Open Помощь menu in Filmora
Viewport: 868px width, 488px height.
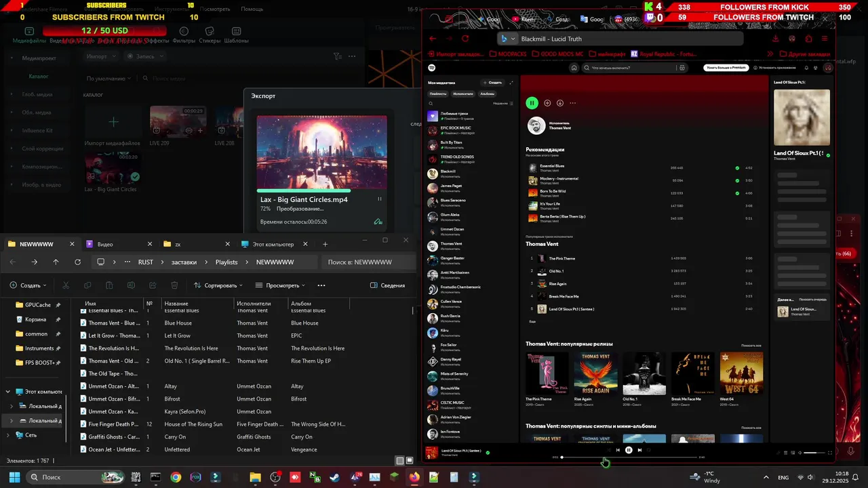[252, 9]
